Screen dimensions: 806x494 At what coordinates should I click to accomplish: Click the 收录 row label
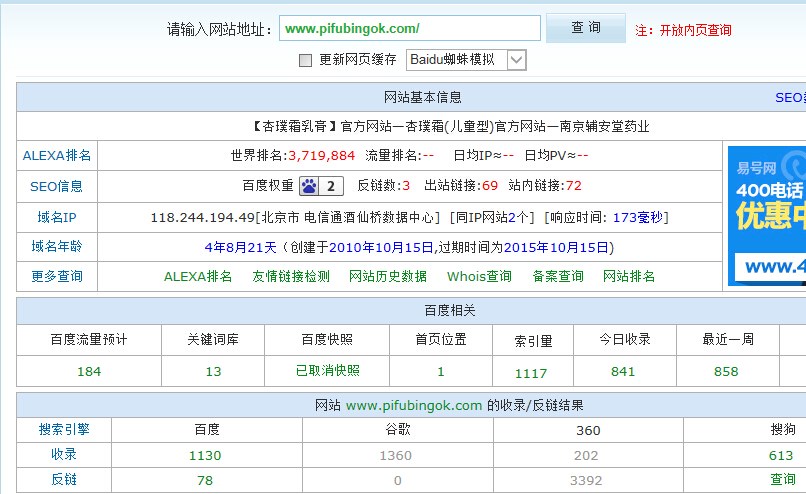[64, 454]
